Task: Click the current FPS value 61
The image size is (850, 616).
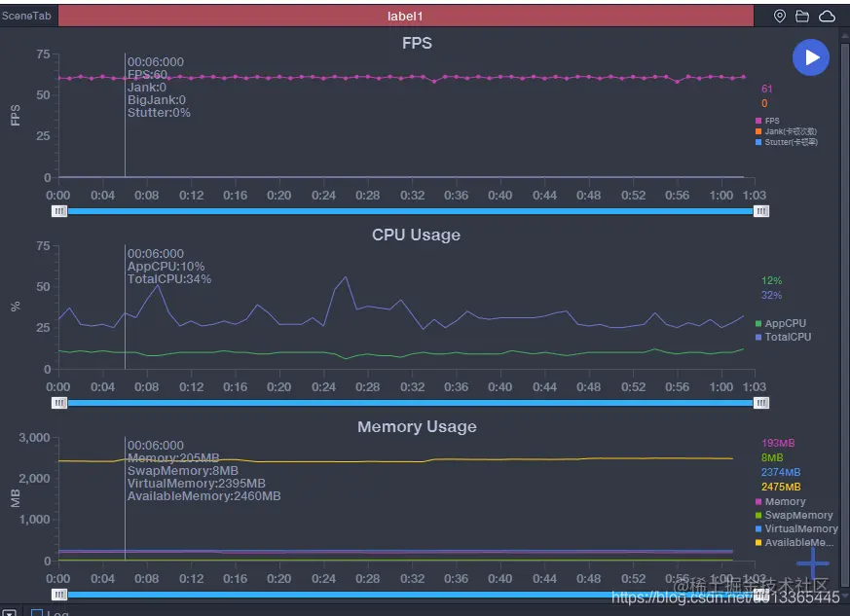Action: (x=766, y=89)
